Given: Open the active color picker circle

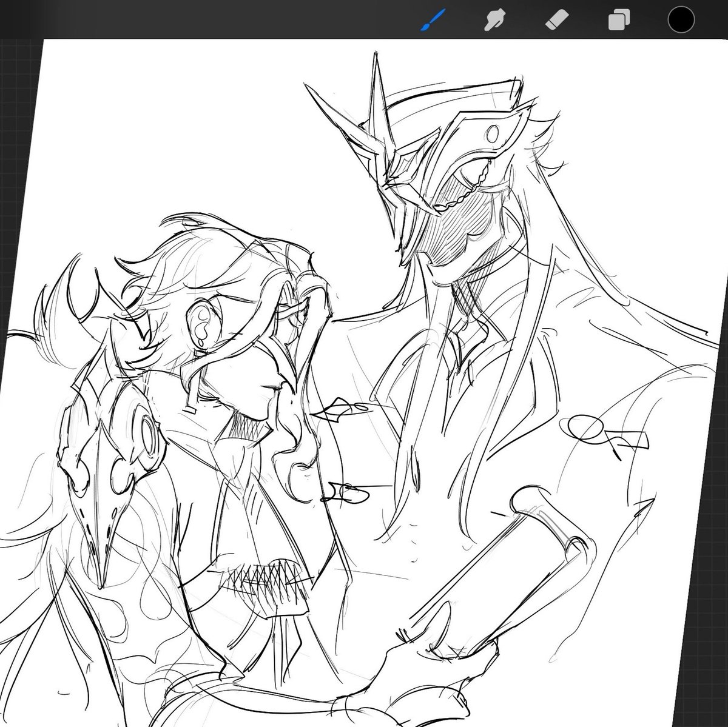Looking at the screenshot, I should [x=680, y=20].
